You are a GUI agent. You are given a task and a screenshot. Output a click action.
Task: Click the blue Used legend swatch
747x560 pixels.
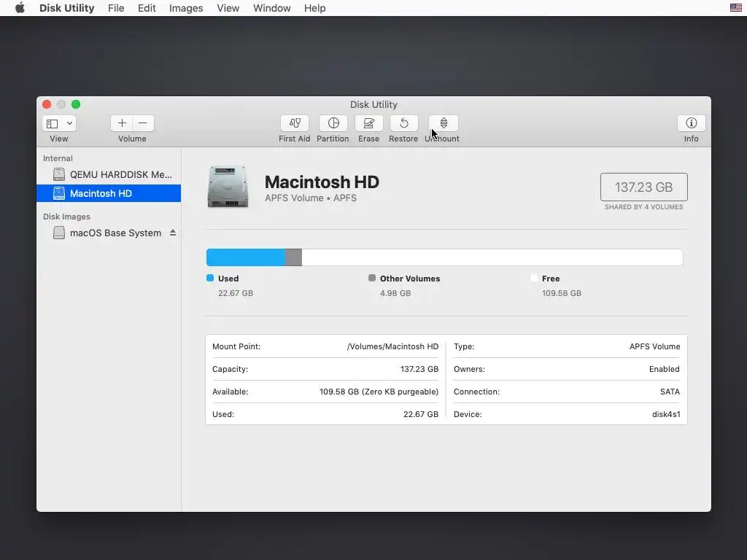click(210, 278)
